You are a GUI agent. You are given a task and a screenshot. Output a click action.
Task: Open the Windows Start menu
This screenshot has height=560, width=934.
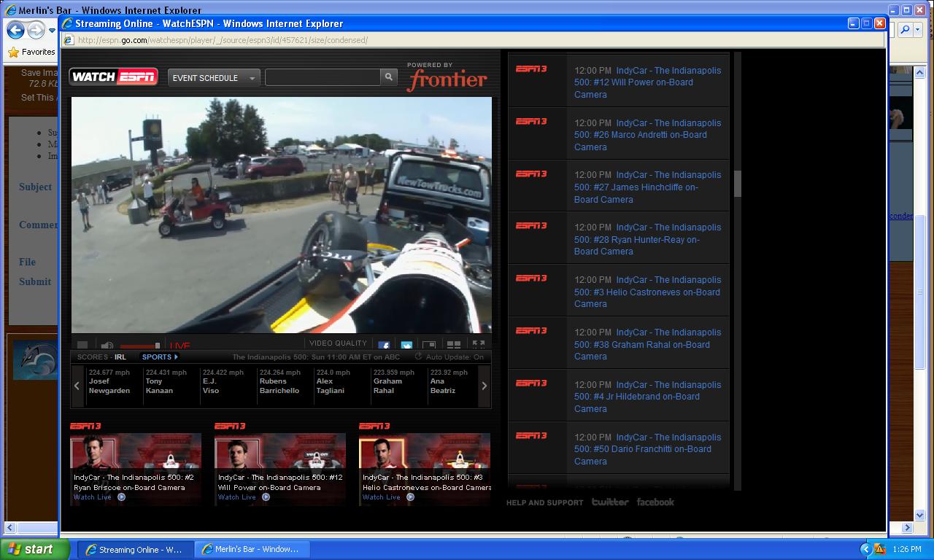point(34,549)
